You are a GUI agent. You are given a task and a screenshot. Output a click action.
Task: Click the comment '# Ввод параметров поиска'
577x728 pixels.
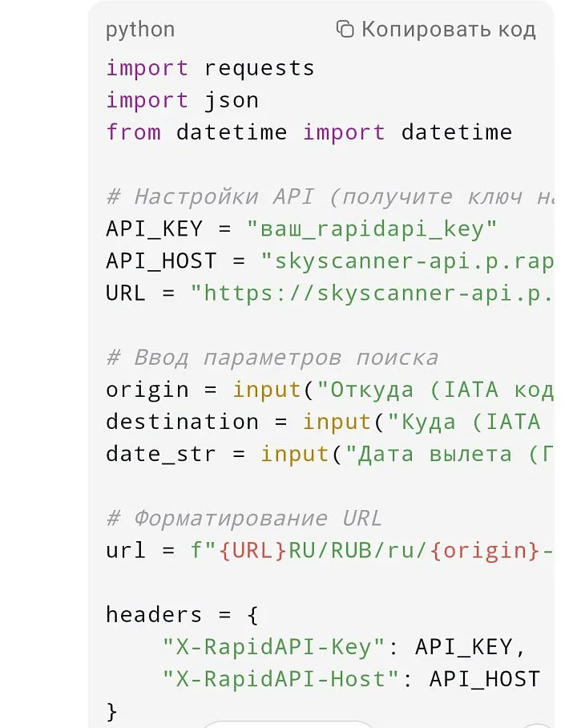click(x=272, y=358)
